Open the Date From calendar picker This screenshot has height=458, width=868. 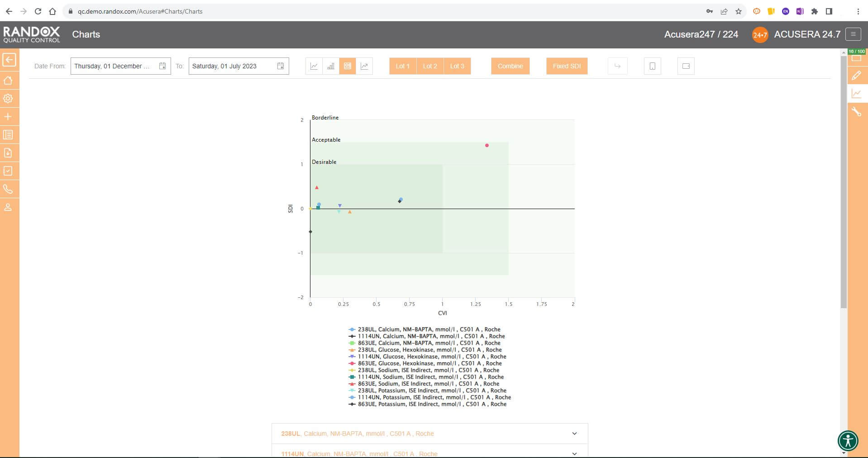pyautogui.click(x=162, y=66)
